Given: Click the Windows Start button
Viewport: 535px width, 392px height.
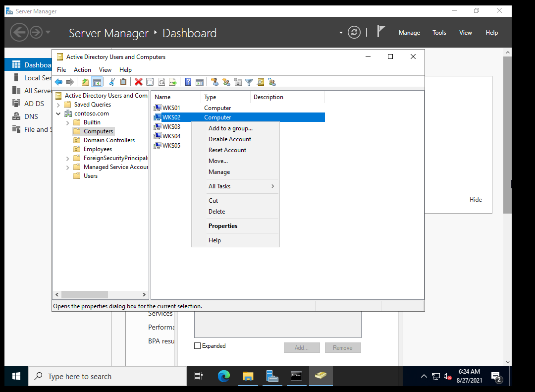Looking at the screenshot, I should [x=16, y=376].
